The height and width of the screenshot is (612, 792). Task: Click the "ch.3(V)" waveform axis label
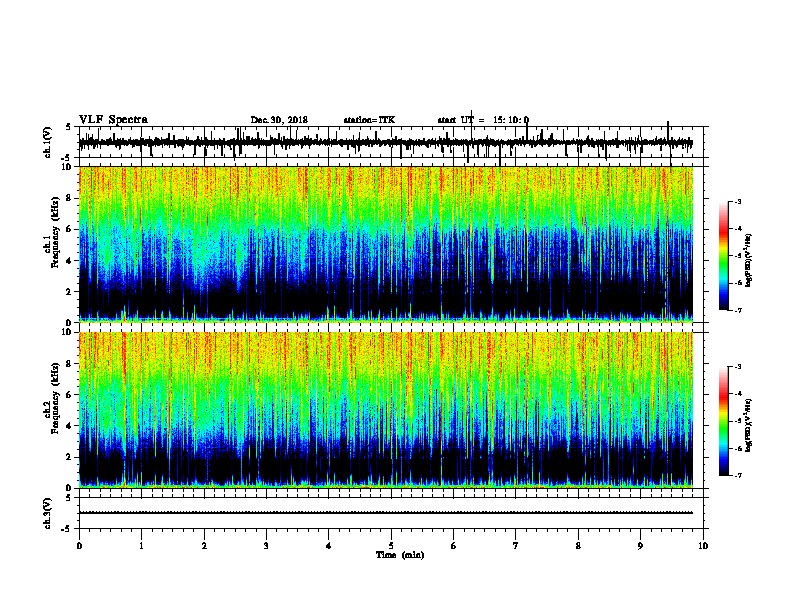pyautogui.click(x=48, y=513)
